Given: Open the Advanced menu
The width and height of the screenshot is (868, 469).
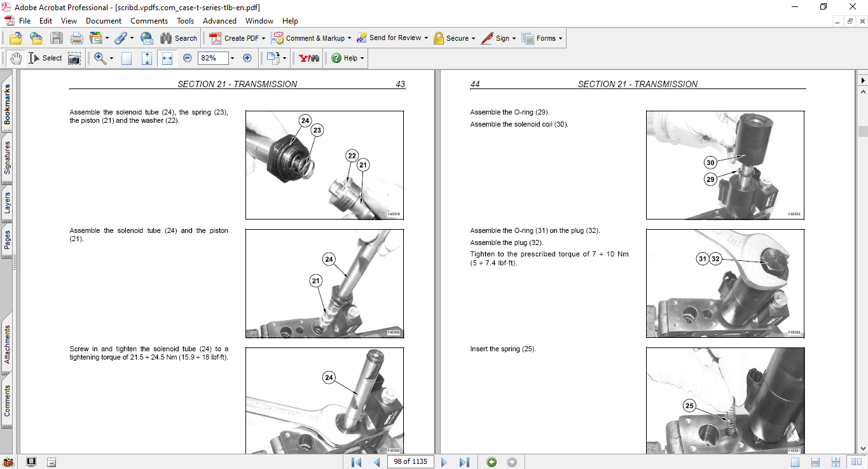Looking at the screenshot, I should pos(219,21).
